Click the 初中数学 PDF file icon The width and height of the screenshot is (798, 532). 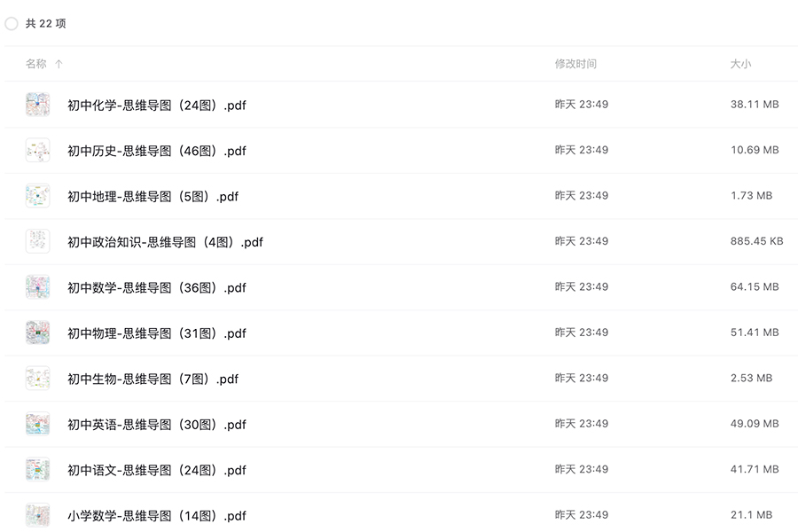coord(37,287)
